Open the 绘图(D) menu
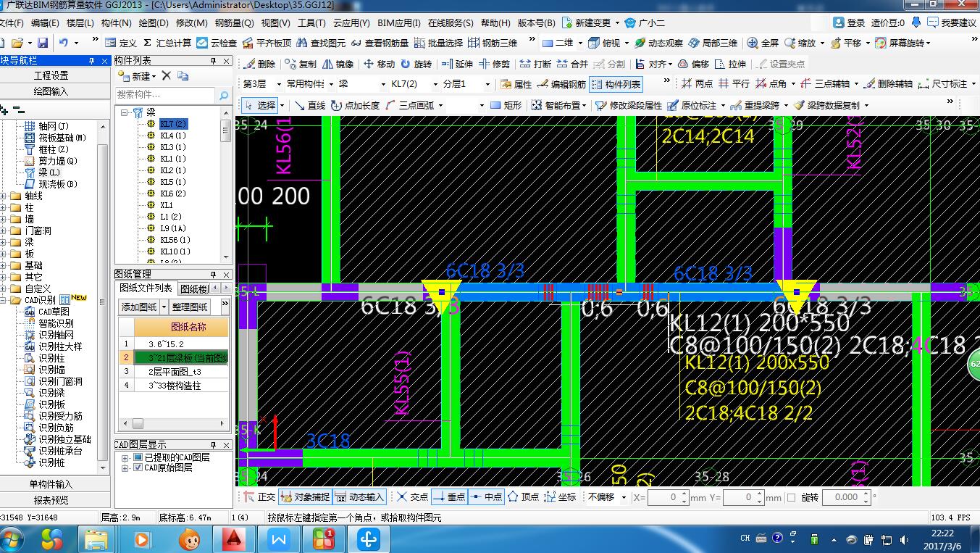This screenshot has width=980, height=553. 153,23
